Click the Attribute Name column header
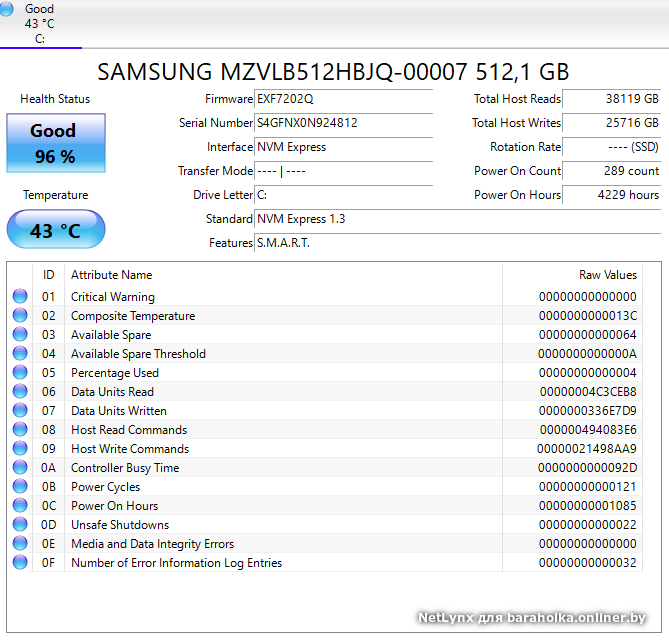Viewport: 669px width, 641px height. (x=283, y=275)
